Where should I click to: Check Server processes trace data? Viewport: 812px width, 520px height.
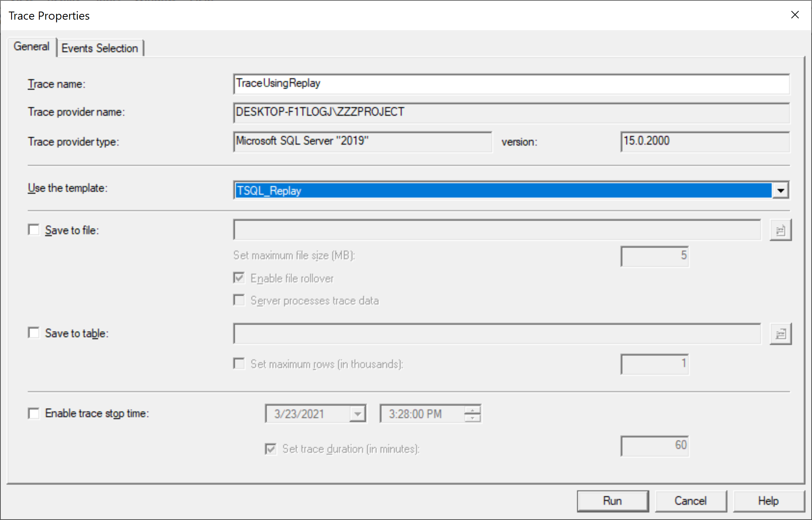click(239, 300)
